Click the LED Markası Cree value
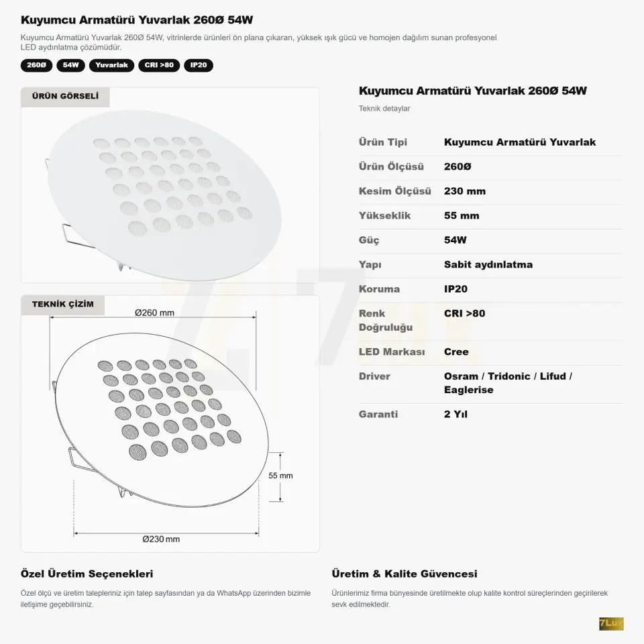 pyautogui.click(x=456, y=352)
